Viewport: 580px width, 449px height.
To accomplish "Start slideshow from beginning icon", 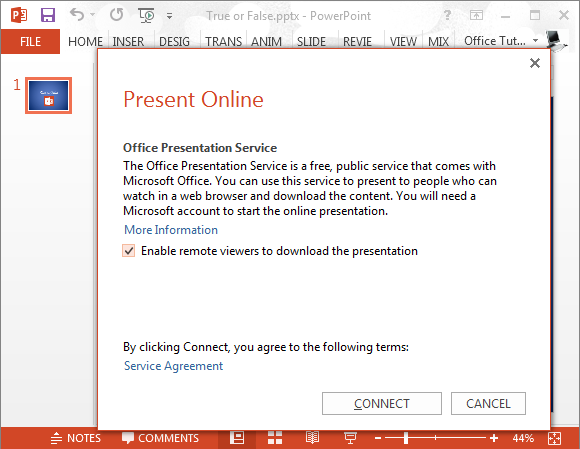I will pos(146,16).
